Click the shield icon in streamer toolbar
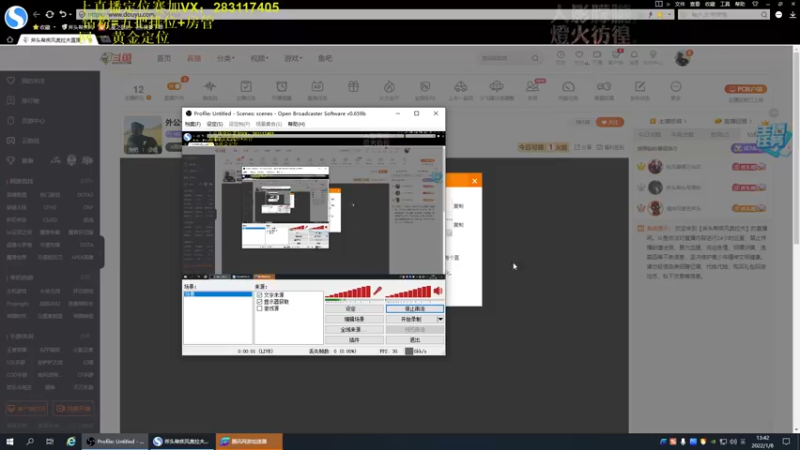Image resolution: width=800 pixels, height=450 pixels. click(x=425, y=86)
